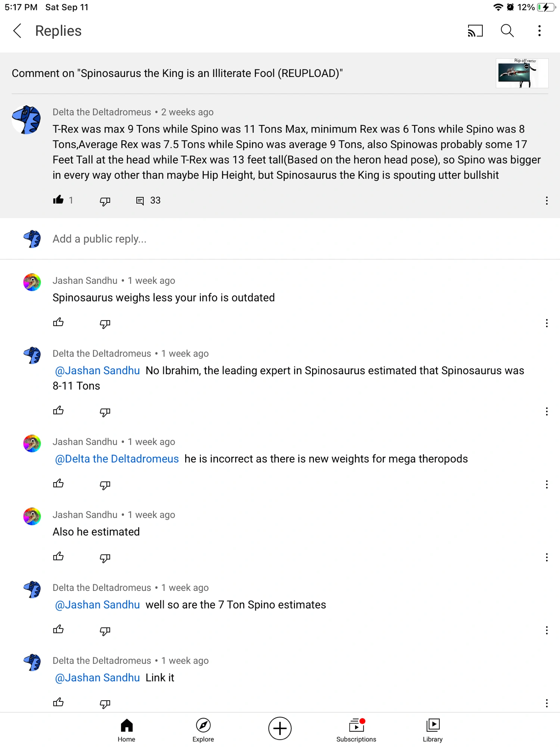Viewport: 560px width, 747px height.
Task: Open the @Jashan Sandhu mention link
Action: point(97,371)
